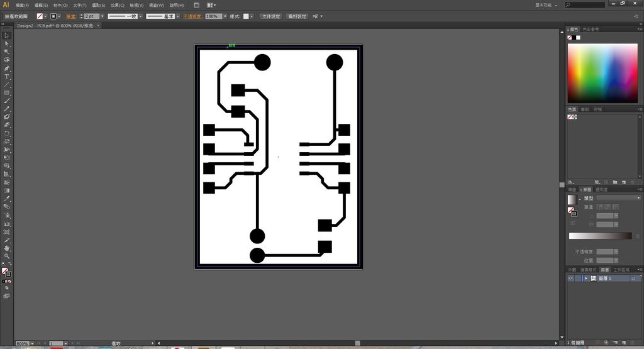The image size is (644, 349).
Task: Open the brush definition 基本 dropdown
Action: [178, 16]
